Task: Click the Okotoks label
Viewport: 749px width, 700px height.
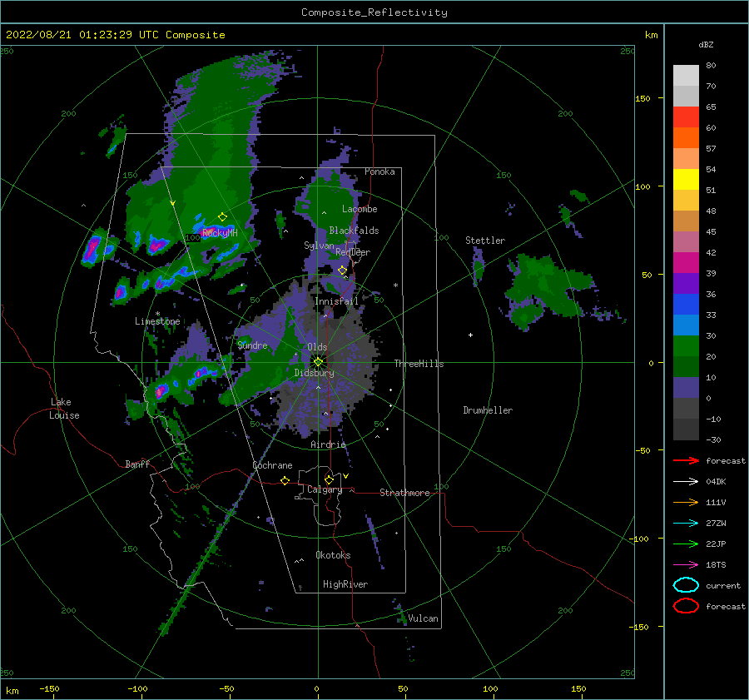Action: pos(333,555)
